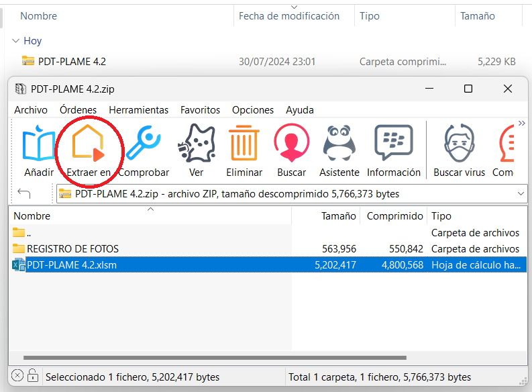Click the 30/07/2024 23:01 date in Explorer

point(277,62)
